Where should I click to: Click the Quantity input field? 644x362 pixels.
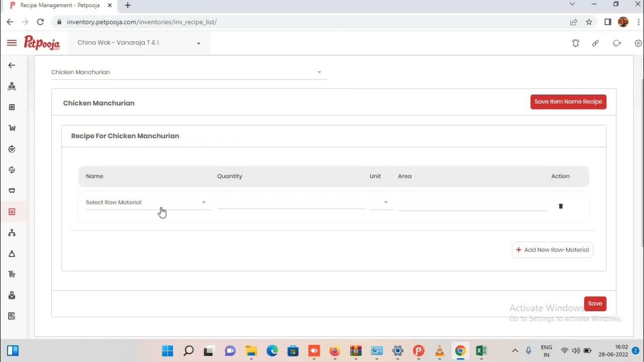[291, 203]
